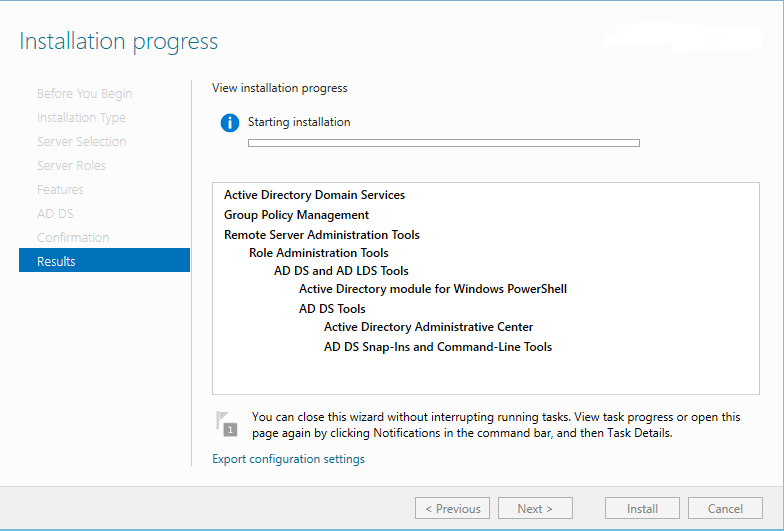784x531 pixels.
Task: Jump to Before You Begin step
Action: click(x=84, y=93)
